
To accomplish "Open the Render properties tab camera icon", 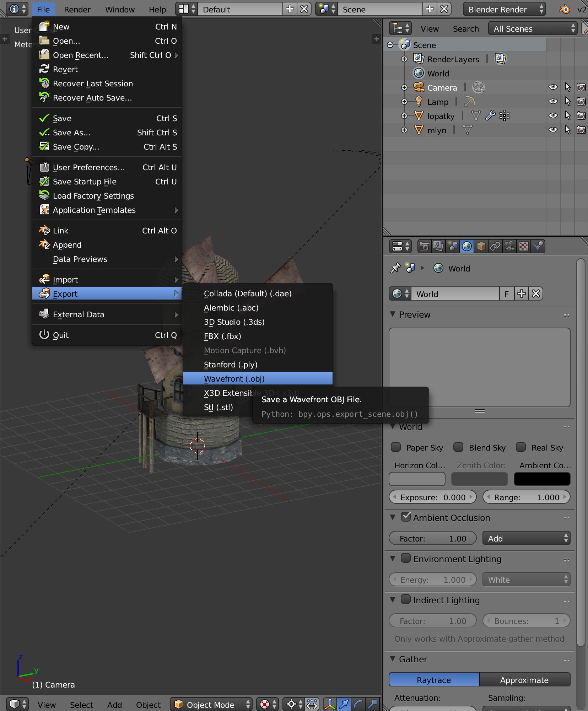I will coord(424,246).
